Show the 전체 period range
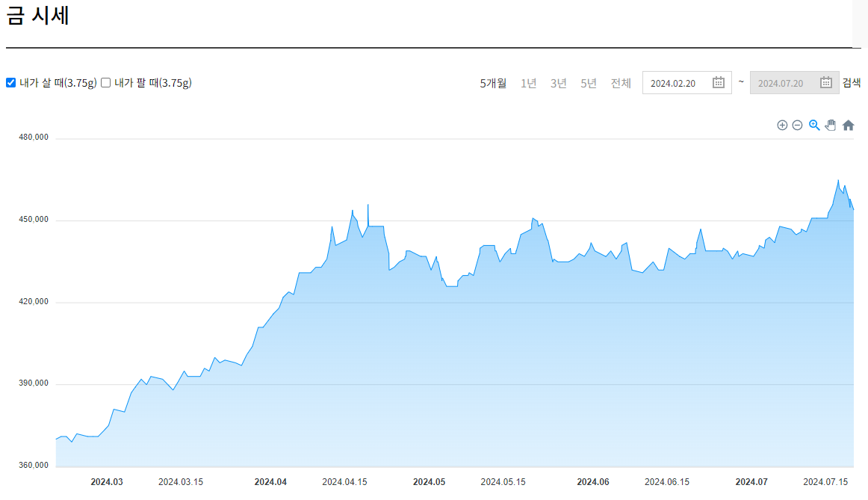This screenshot has height=500, width=868. coord(621,83)
